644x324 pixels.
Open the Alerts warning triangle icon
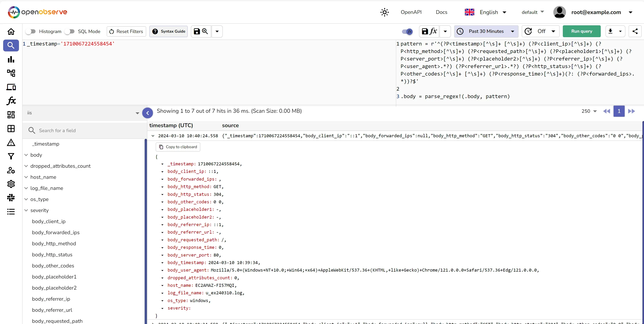pyautogui.click(x=11, y=143)
